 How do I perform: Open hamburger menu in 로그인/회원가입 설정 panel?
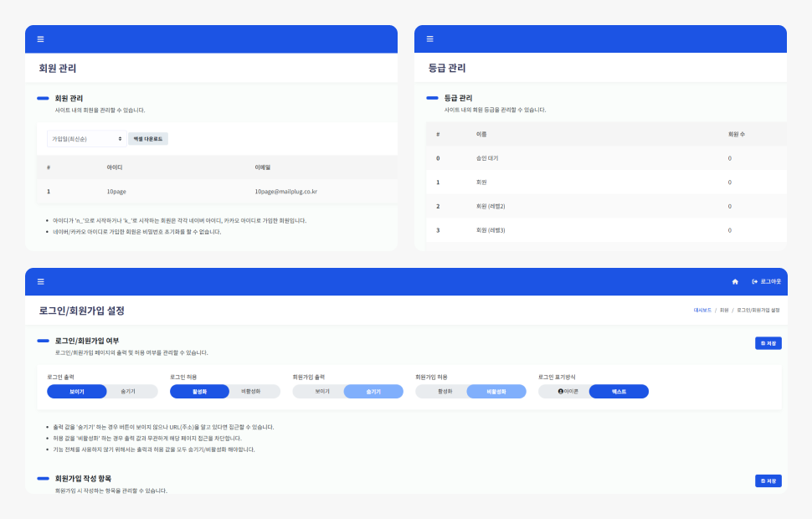pos(40,281)
